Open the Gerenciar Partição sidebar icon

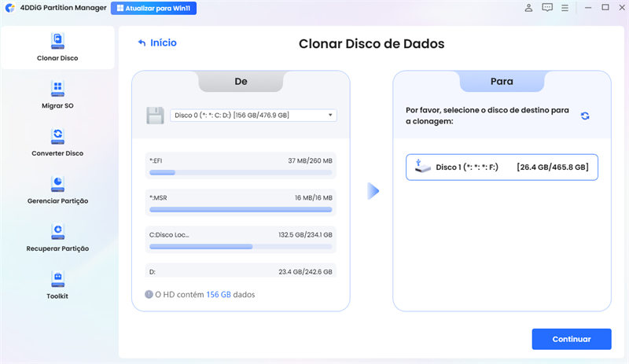coord(57,184)
